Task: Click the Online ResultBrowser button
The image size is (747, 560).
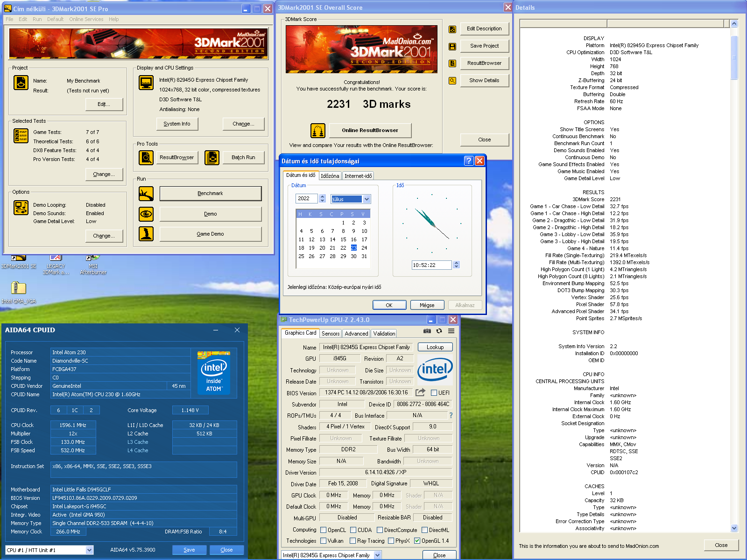Action: (x=370, y=131)
